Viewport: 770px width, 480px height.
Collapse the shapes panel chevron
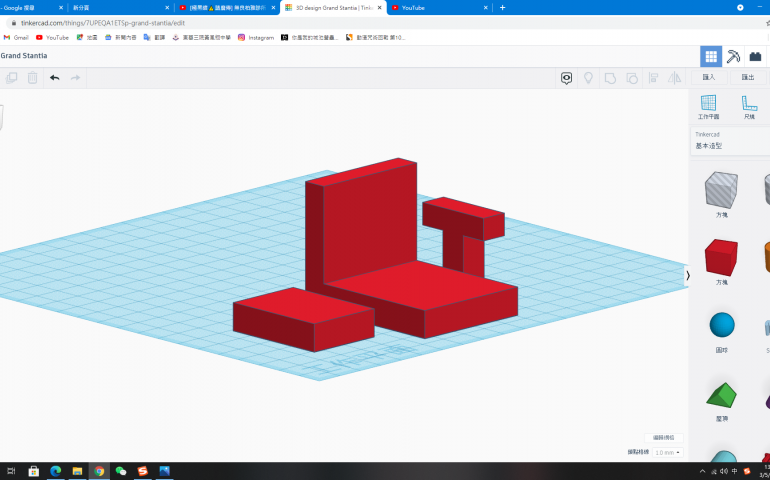click(688, 276)
